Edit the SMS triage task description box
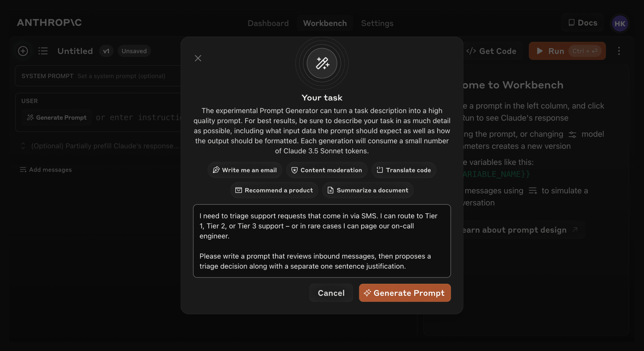Screen dimensions: 644x351 322,241
